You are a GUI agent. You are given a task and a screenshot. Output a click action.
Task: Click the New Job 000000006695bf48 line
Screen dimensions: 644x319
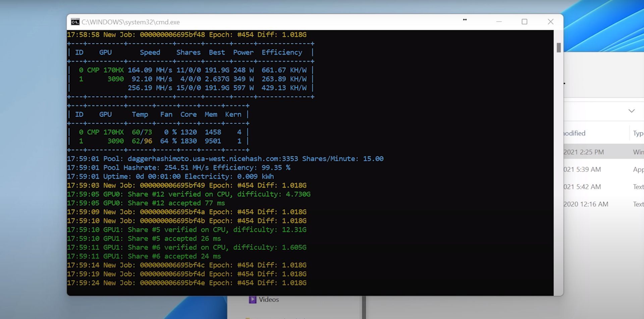[x=186, y=35]
